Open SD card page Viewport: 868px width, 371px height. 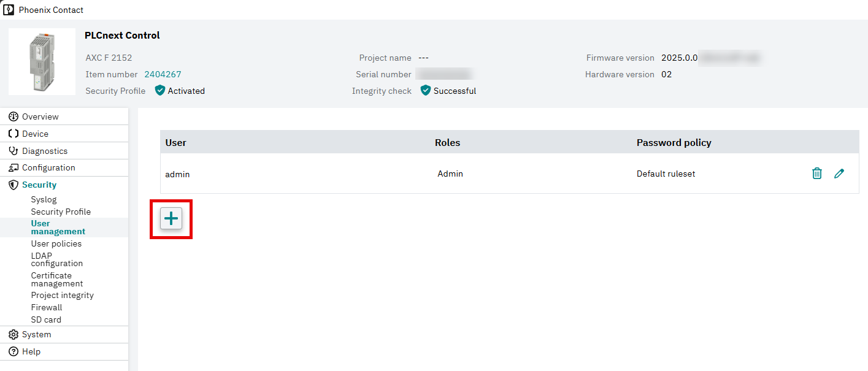pos(46,319)
